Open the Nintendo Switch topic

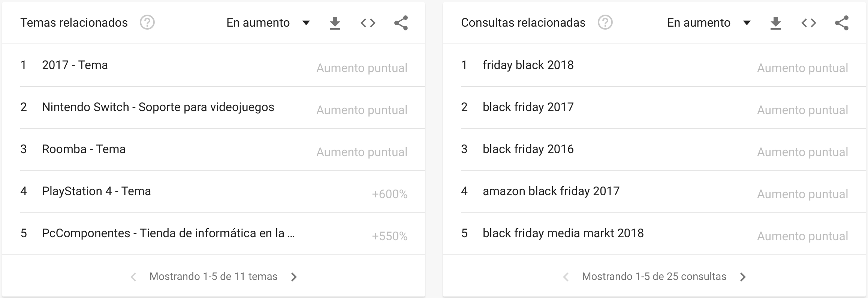click(x=223, y=108)
